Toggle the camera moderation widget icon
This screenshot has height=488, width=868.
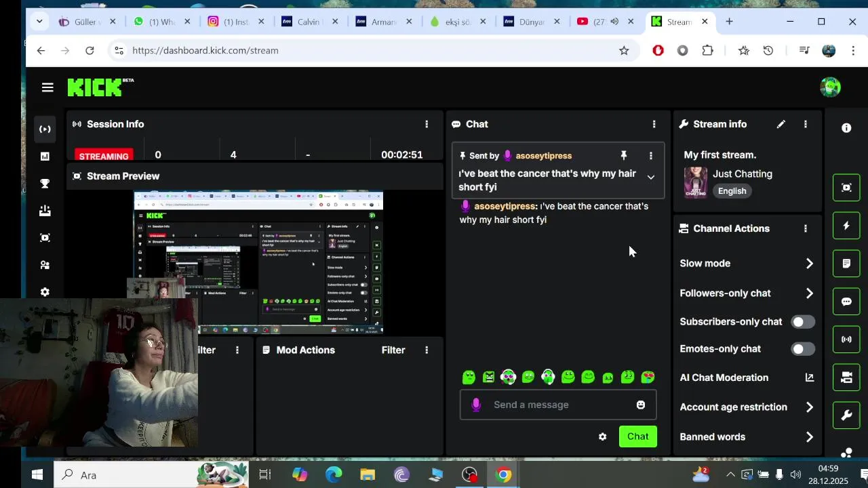(x=846, y=378)
